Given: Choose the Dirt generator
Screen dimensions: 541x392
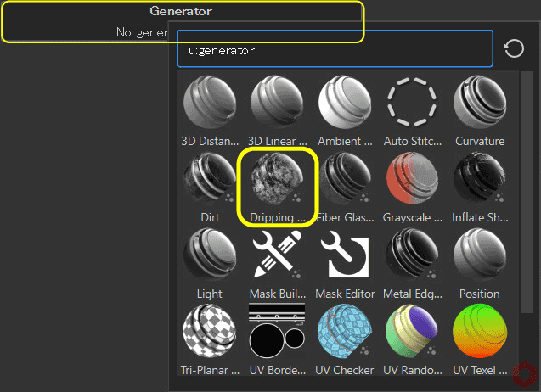Looking at the screenshot, I should click(210, 188).
